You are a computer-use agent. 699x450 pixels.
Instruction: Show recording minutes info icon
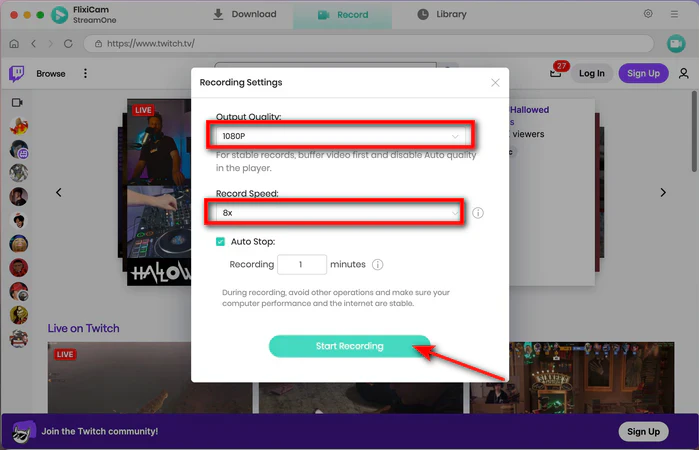coord(377,264)
